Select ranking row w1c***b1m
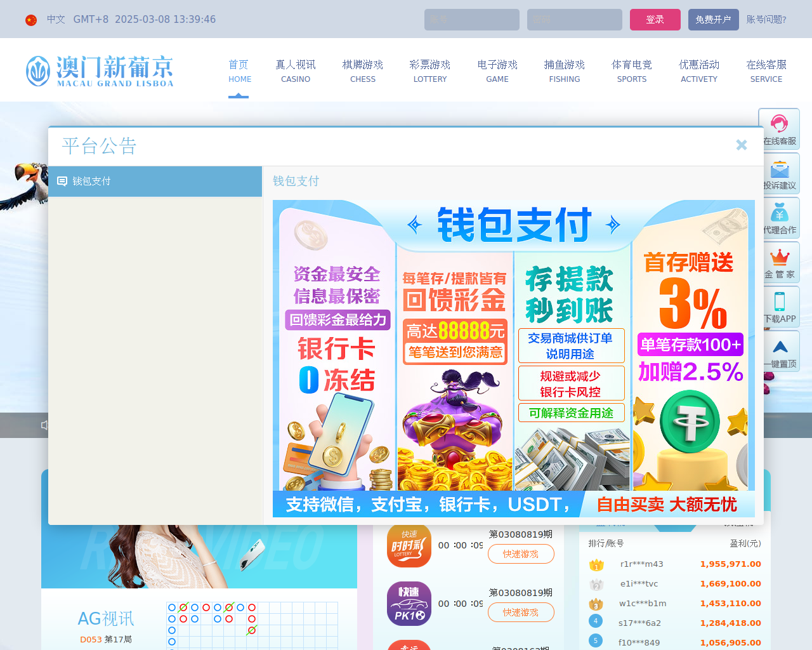This screenshot has height=650, width=812. pyautogui.click(x=674, y=603)
